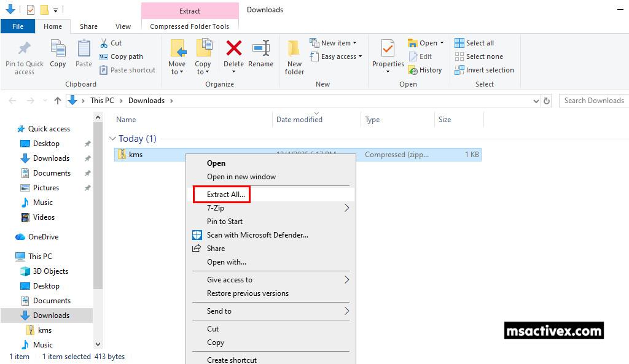Collapse the Today group chevron
Screen dimensions: 629x364
tap(112, 139)
